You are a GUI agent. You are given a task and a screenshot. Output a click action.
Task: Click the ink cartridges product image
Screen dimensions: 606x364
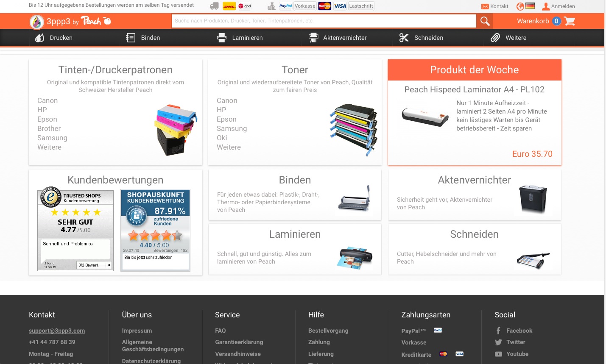pyautogui.click(x=176, y=130)
